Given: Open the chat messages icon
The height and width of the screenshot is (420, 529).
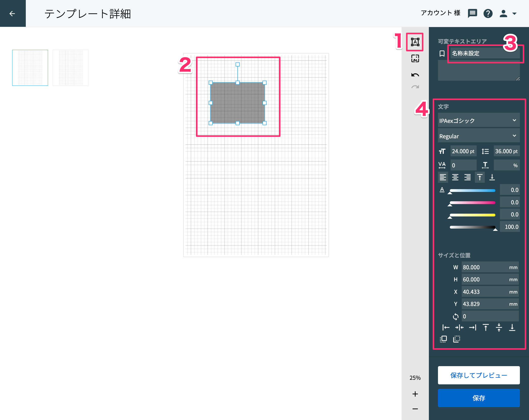Looking at the screenshot, I should point(472,13).
